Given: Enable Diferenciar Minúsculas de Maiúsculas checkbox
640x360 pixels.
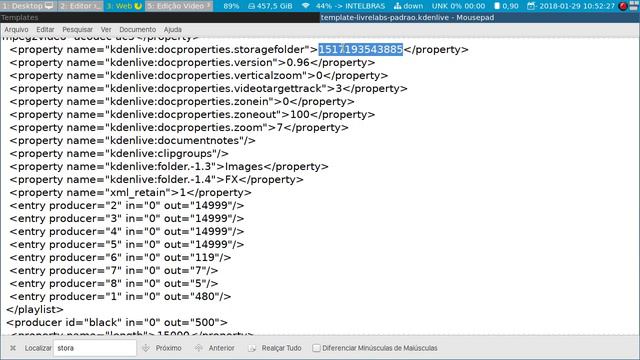Looking at the screenshot, I should (x=316, y=348).
